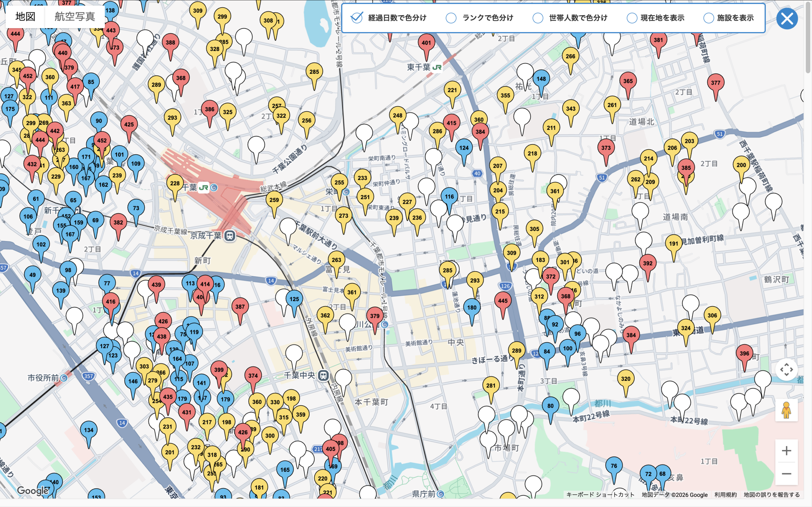This screenshot has height=507, width=812.
Task: Switch to 航空写真 map view
Action: (75, 16)
